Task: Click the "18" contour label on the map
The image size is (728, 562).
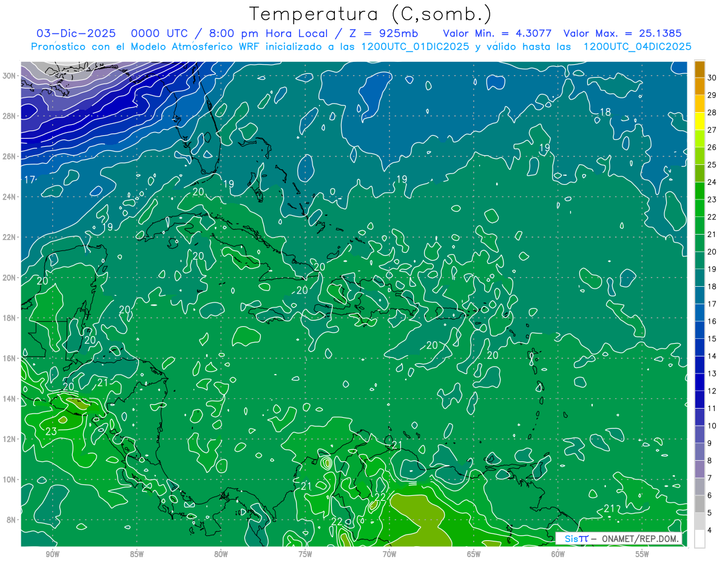Action: [605, 112]
